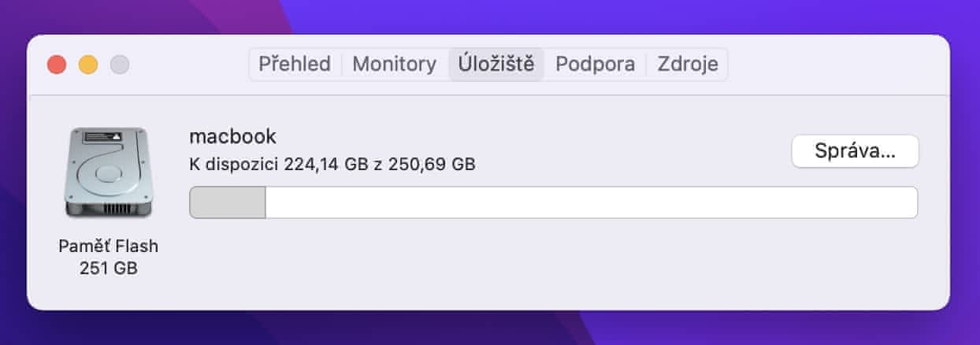Minimize the window with the yellow button
The height and width of the screenshot is (345, 980).
coord(88,65)
